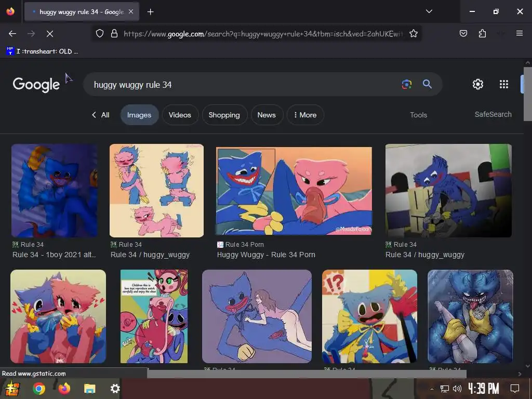This screenshot has height=399, width=532.
Task: Open a new tab with the plus button
Action: coord(150,12)
